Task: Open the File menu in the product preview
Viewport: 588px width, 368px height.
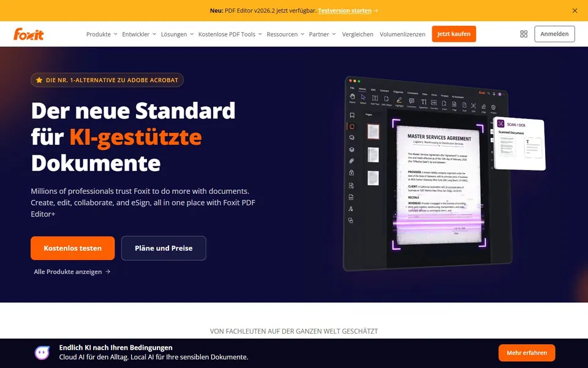Action: click(x=352, y=88)
